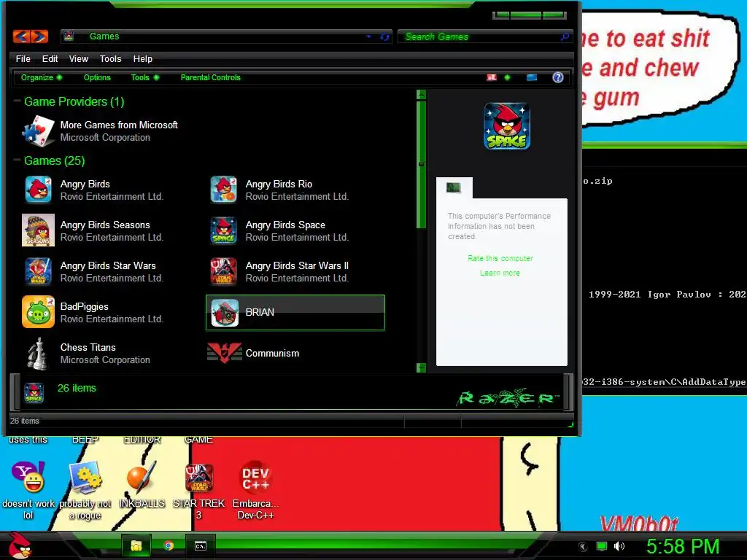Open the Tools menu in menu bar

coord(111,58)
